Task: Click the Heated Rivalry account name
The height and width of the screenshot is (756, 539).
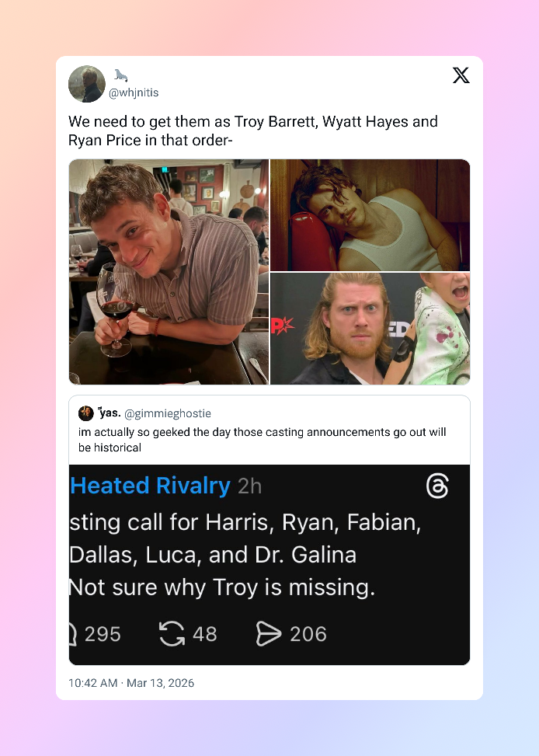Action: click(151, 486)
